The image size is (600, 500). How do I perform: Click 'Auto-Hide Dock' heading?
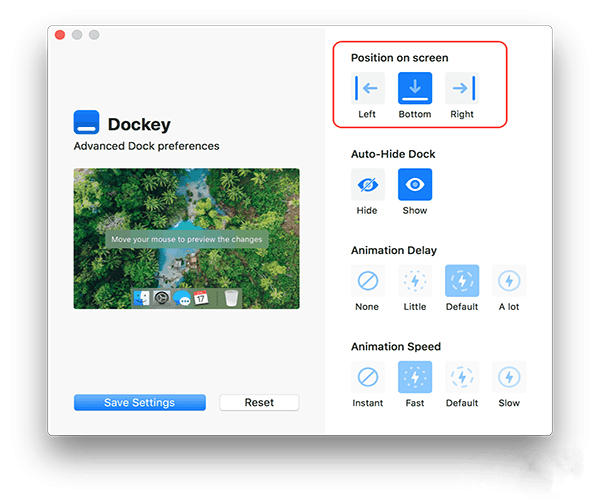393,154
